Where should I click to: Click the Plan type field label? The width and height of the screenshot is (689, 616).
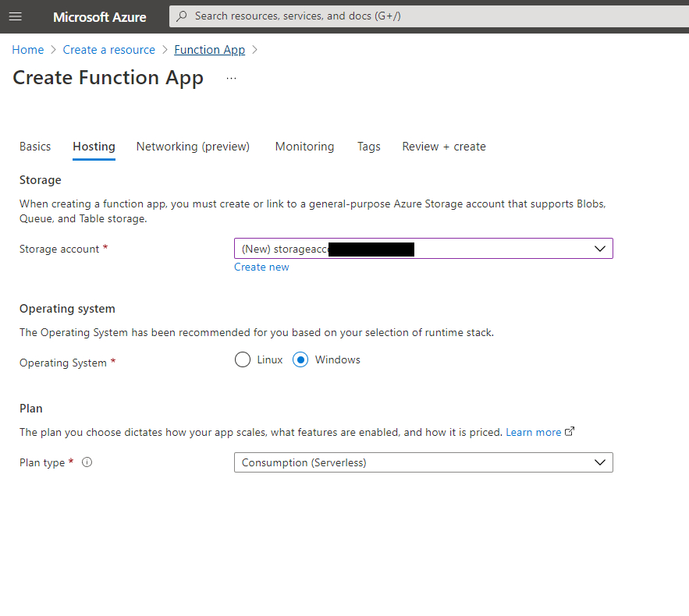tap(42, 462)
